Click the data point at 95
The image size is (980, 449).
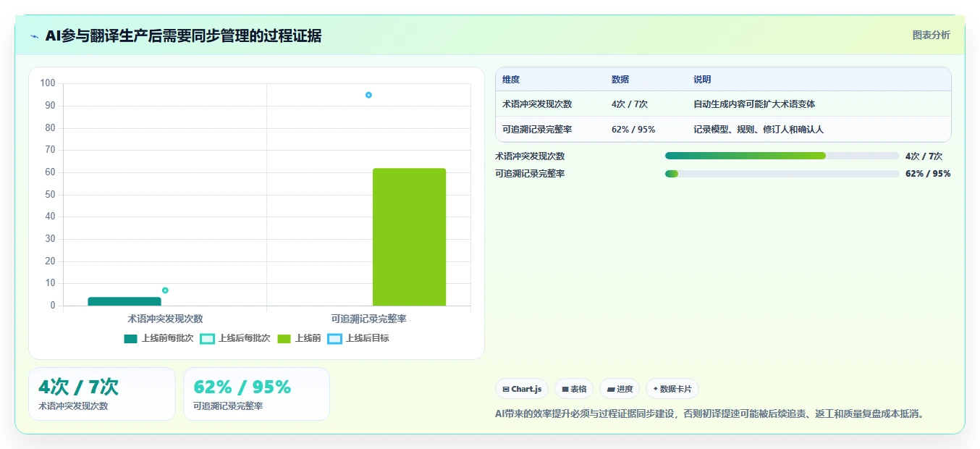pyautogui.click(x=368, y=95)
